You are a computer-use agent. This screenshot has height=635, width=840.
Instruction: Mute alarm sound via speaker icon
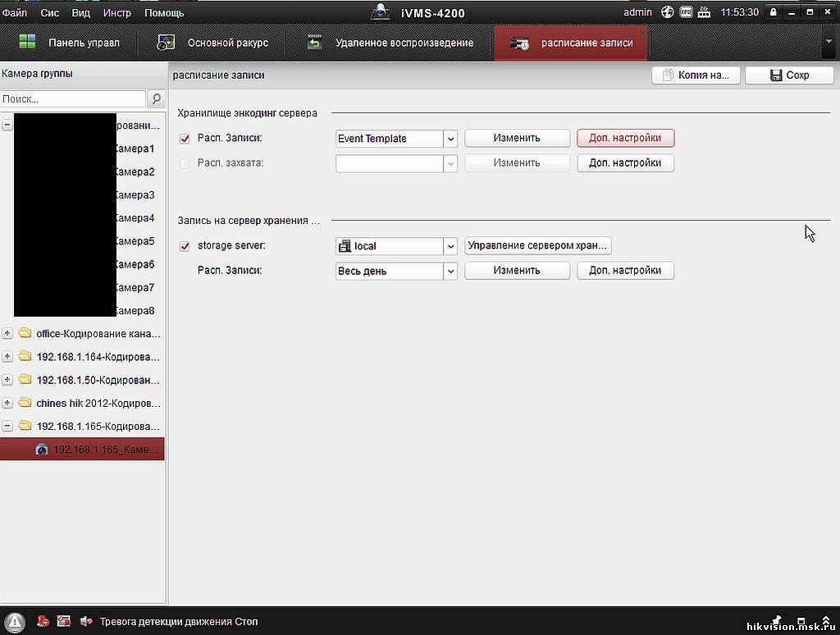pos(86,621)
